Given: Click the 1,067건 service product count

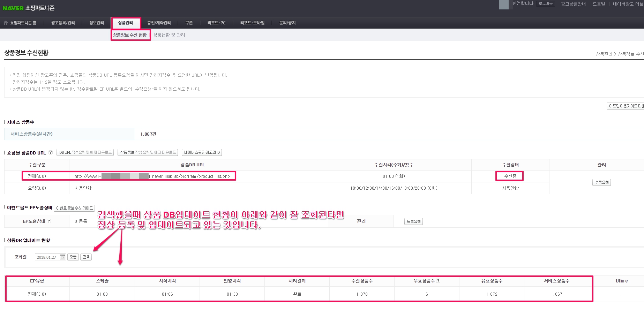Looking at the screenshot, I should (x=148, y=134).
